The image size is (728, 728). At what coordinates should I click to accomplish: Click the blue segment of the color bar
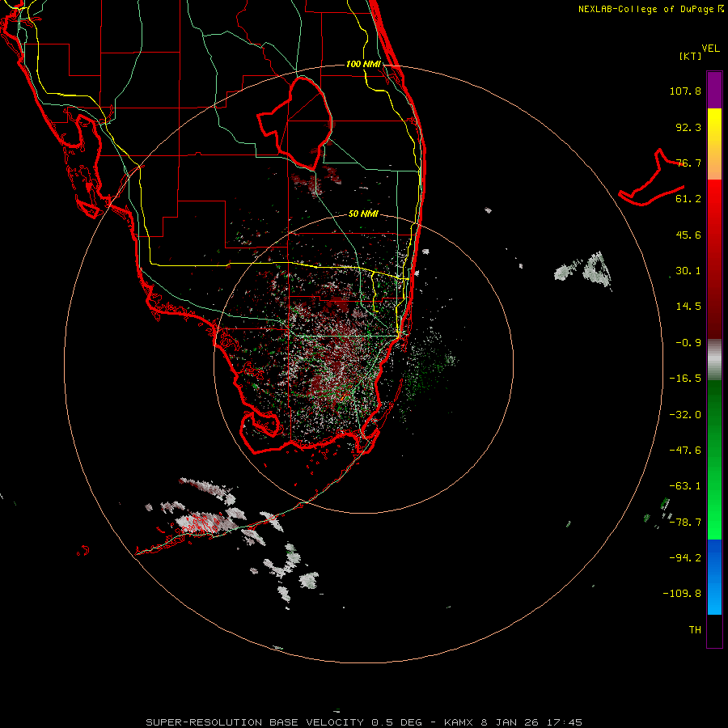coord(714,577)
